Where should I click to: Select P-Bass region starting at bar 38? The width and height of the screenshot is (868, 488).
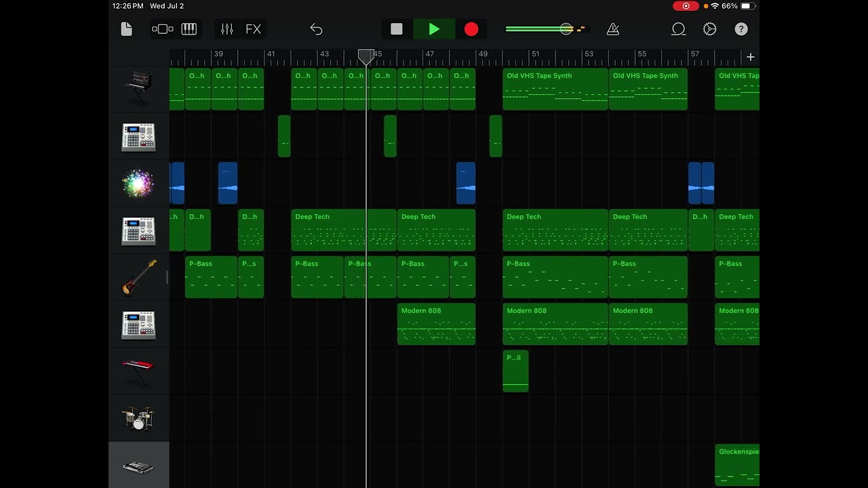coord(212,277)
